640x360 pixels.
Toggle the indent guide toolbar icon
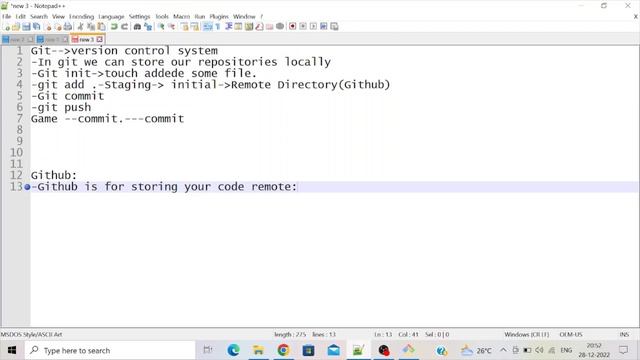click(229, 27)
